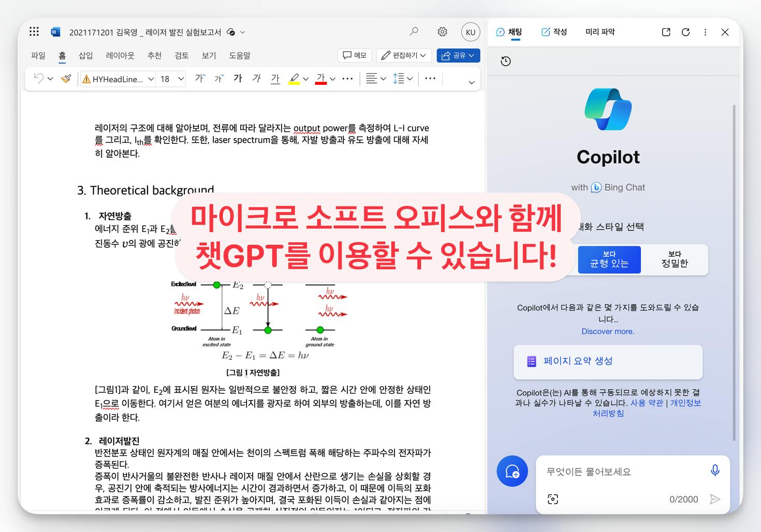Open the Copilot 작성 tab
The width and height of the screenshot is (761, 532).
click(554, 32)
